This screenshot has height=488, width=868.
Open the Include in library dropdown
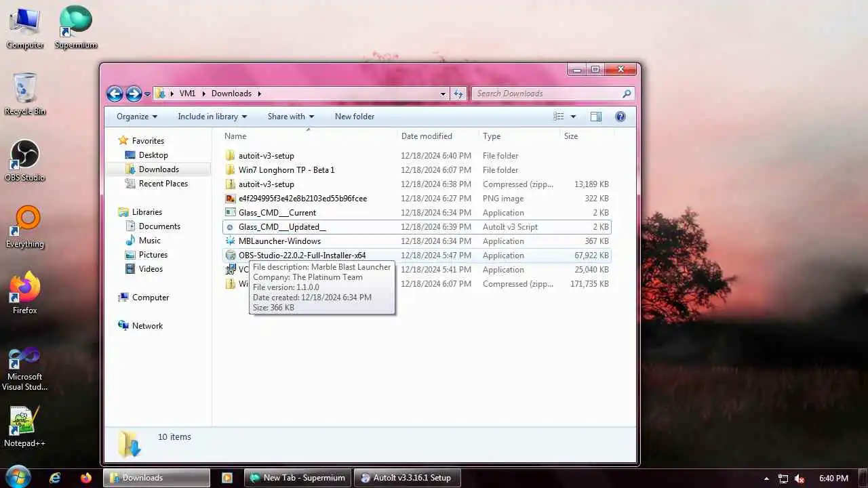212,117
